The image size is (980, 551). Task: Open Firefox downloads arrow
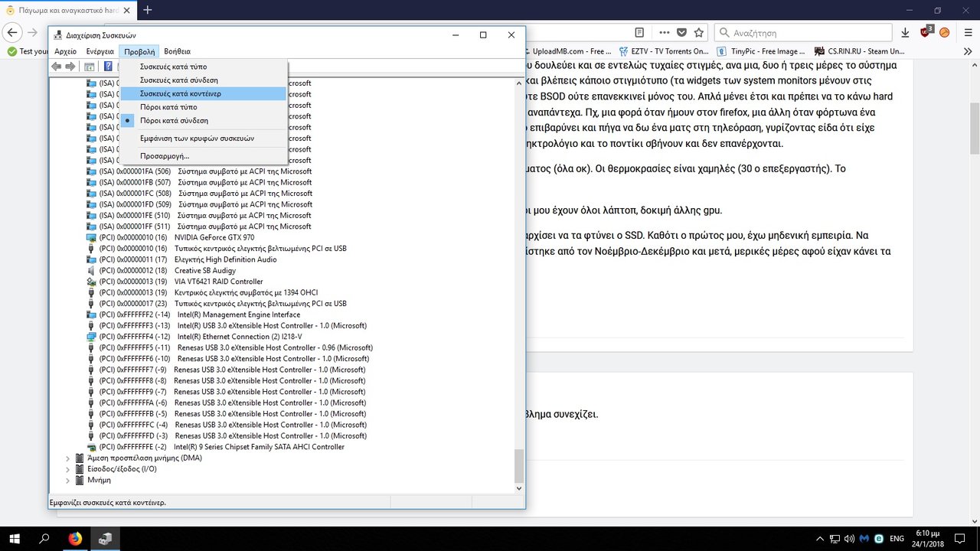906,33
